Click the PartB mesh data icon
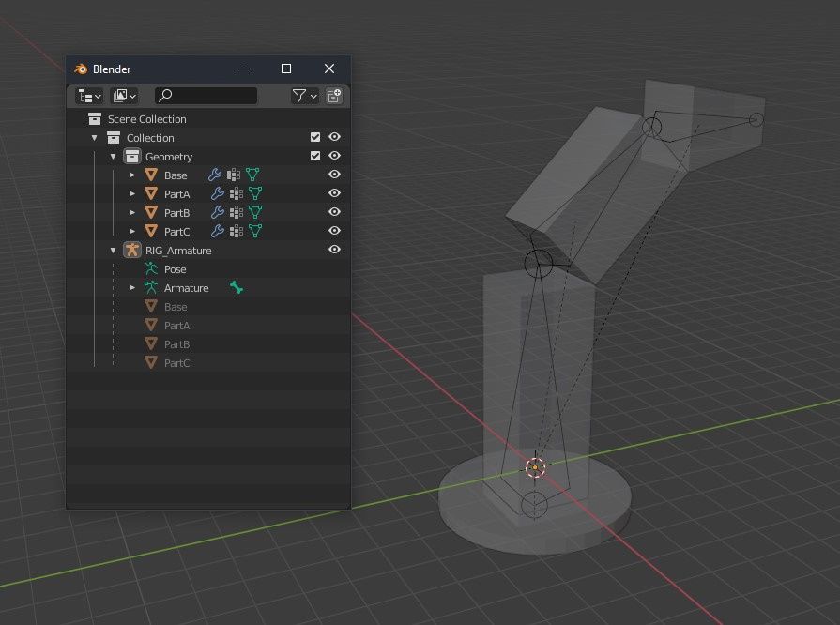This screenshot has width=840, height=625. pyautogui.click(x=255, y=212)
